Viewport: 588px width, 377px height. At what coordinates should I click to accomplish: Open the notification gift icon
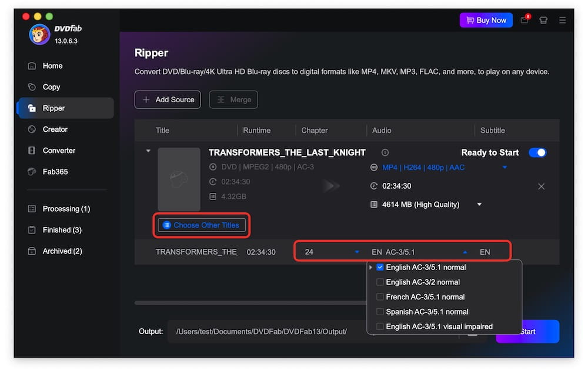pyautogui.click(x=524, y=19)
